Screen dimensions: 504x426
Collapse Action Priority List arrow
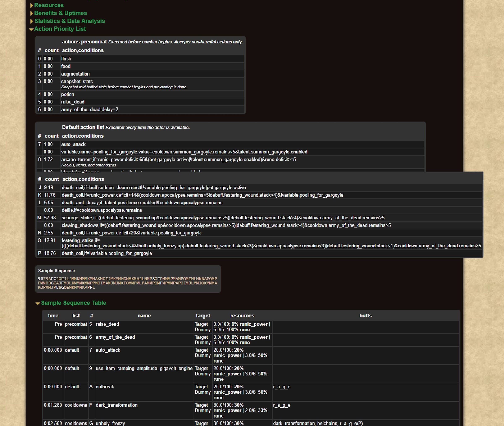point(31,29)
